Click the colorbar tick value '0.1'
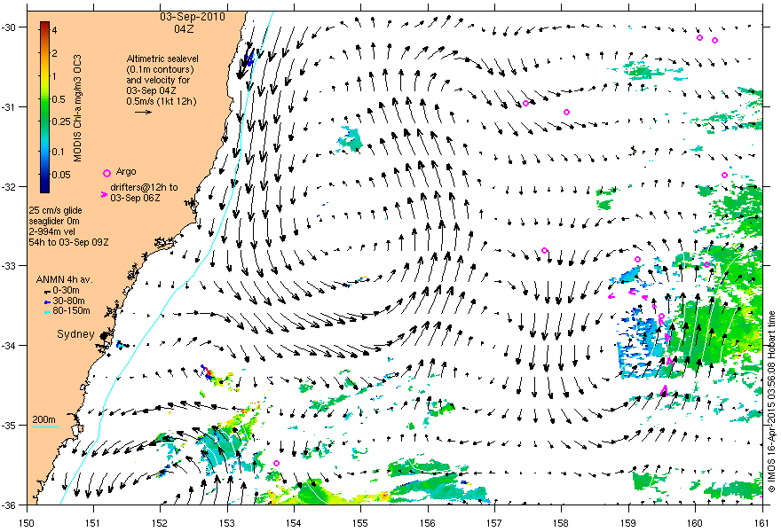This screenshot has width=781, height=532. 58,152
